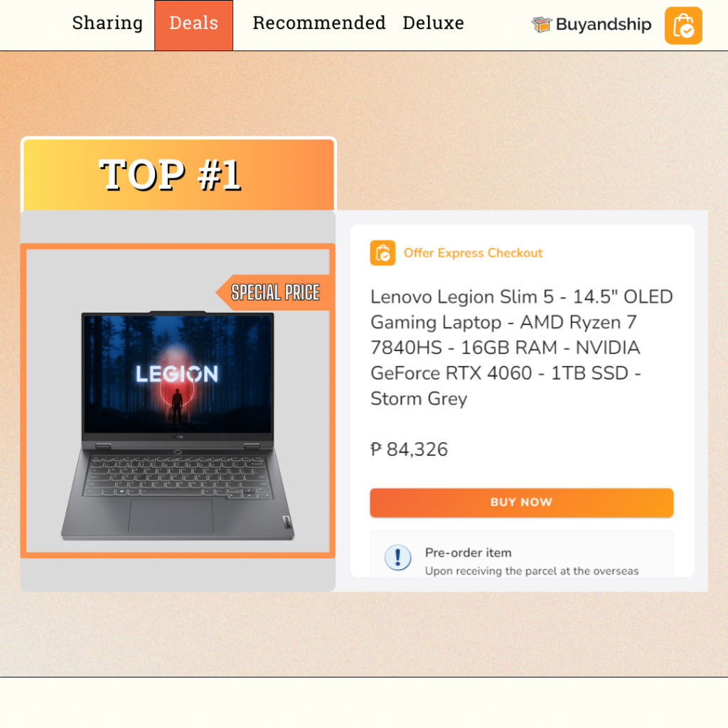Screen dimensions: 728x728
Task: Click the Legion logo on laptop screen
Action: pos(177,374)
